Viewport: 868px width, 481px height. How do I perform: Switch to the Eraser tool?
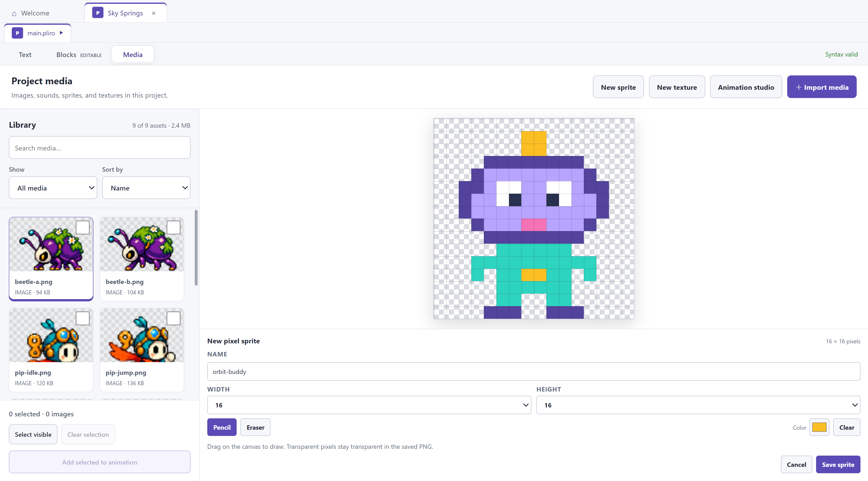point(255,427)
